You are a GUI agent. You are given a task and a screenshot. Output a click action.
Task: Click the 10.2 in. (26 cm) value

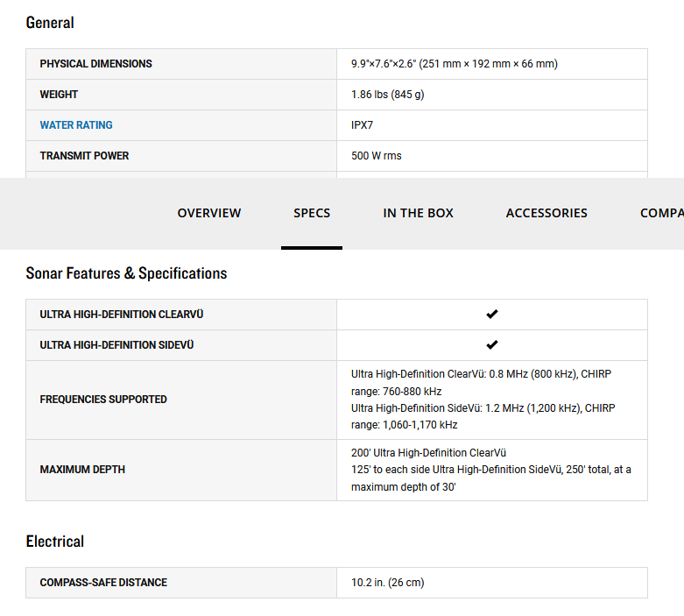388,583
